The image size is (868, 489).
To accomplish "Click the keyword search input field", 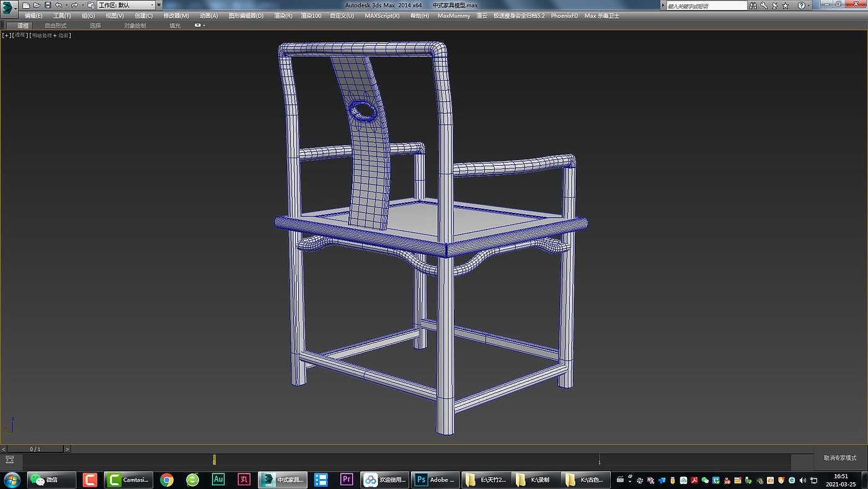I will (707, 6).
